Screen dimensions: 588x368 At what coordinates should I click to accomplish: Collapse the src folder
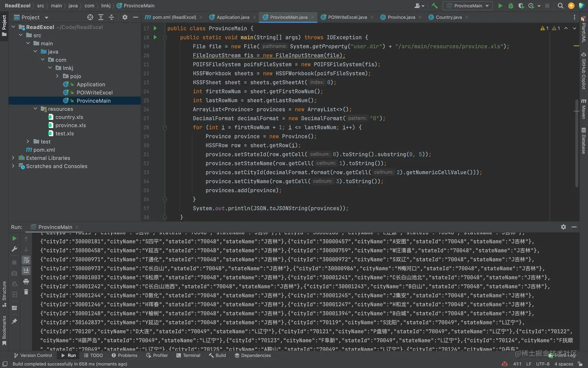point(21,35)
